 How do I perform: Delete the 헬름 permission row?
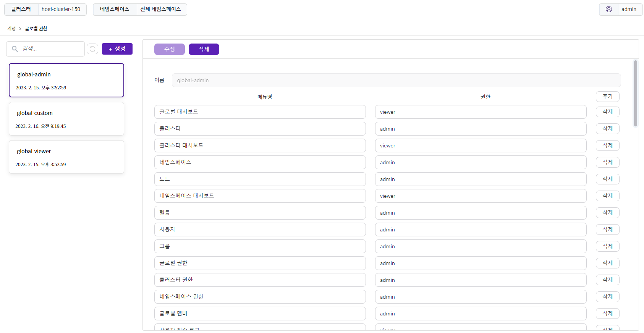pos(608,213)
